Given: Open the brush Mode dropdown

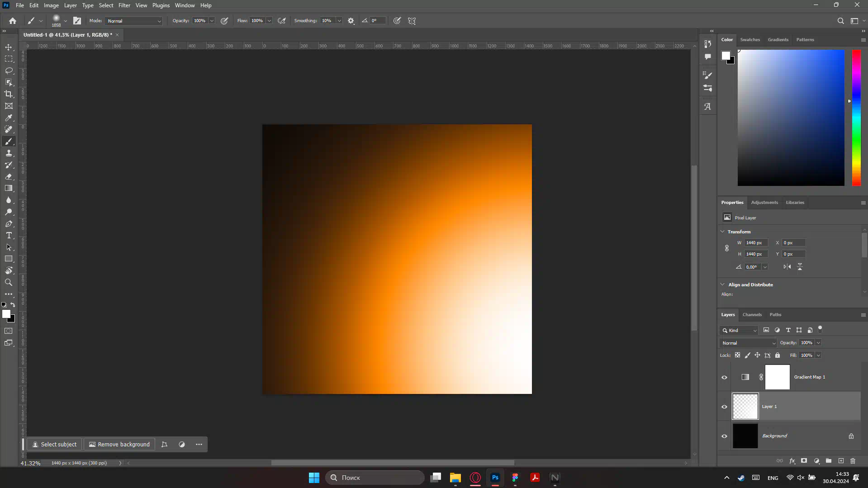Looking at the screenshot, I should tap(133, 21).
